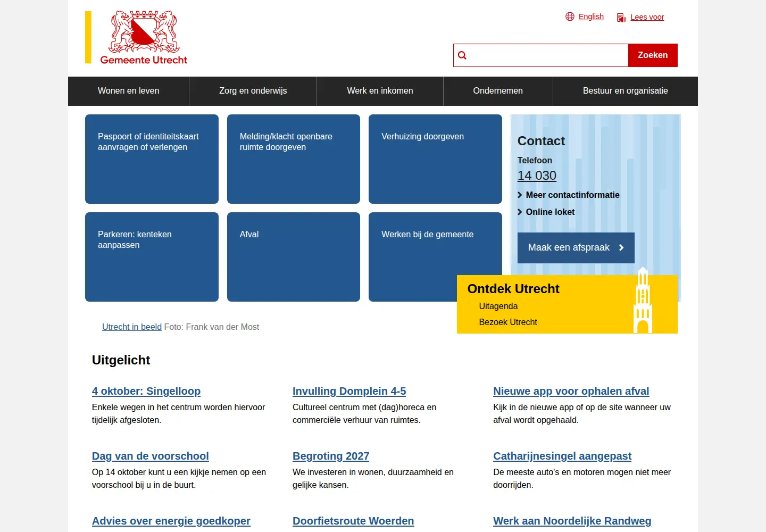Open the Utrecht in beeld link

[132, 327]
